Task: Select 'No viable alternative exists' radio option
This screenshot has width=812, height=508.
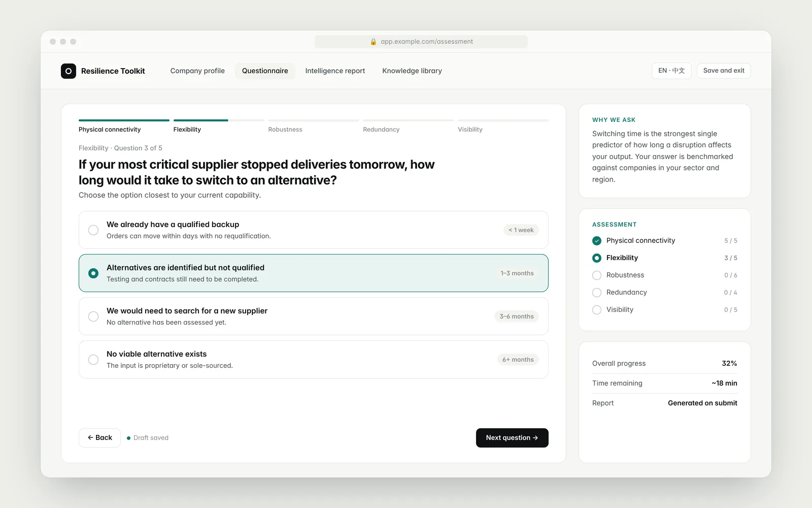Action: click(x=93, y=360)
